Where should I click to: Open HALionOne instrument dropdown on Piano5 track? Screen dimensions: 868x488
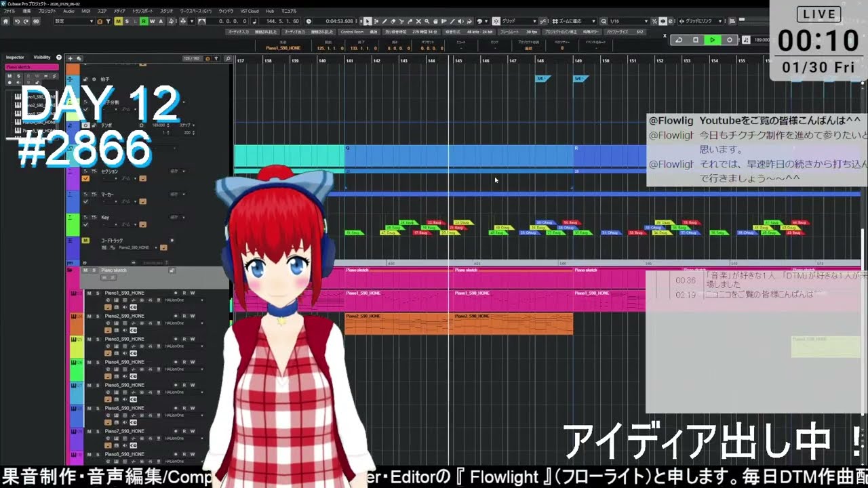pyautogui.click(x=184, y=392)
